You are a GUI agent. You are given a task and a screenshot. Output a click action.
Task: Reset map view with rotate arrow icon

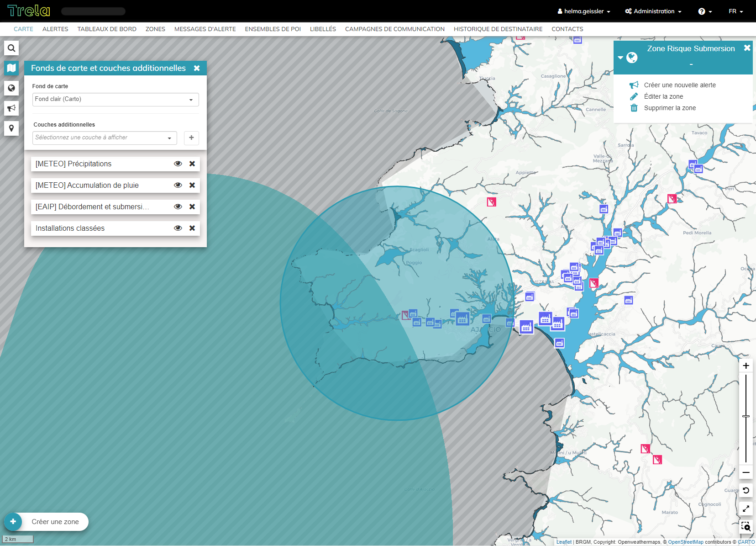click(x=746, y=490)
